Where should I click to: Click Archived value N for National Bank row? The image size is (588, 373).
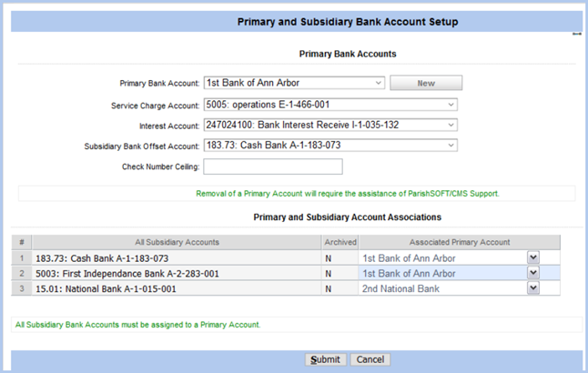(x=328, y=289)
